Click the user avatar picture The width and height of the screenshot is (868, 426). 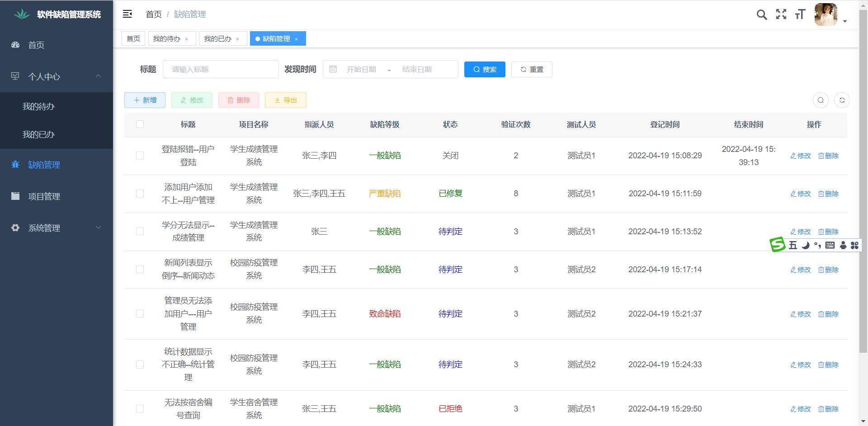pos(826,14)
